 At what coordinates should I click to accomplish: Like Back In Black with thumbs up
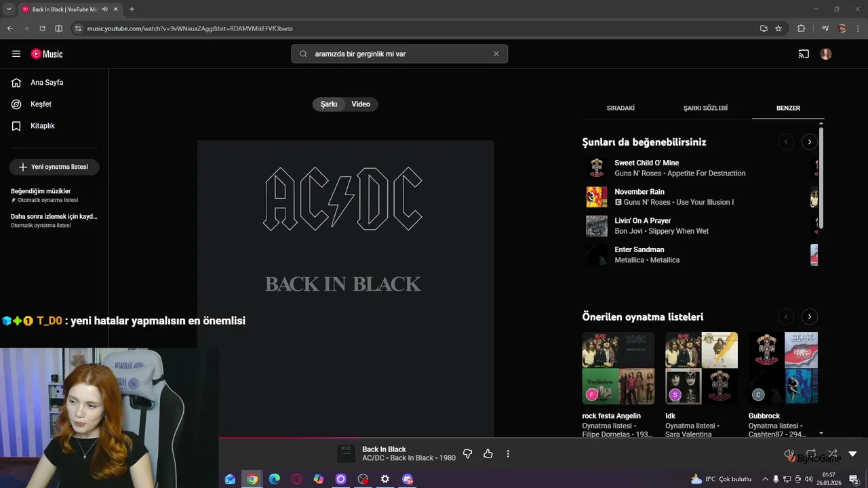pos(488,453)
